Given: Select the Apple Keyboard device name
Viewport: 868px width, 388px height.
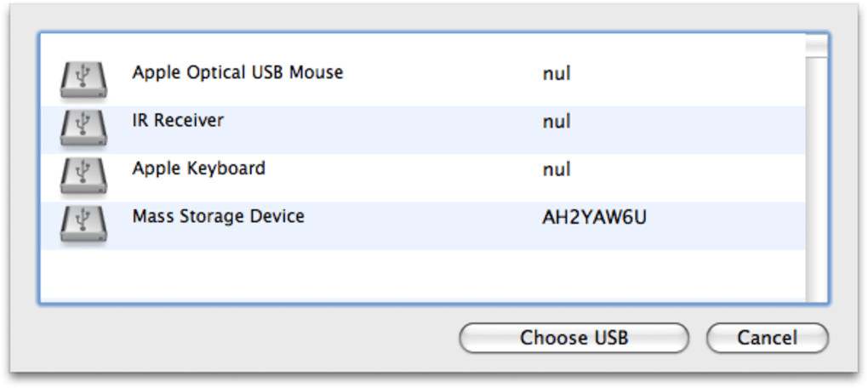Looking at the screenshot, I should coord(198,168).
